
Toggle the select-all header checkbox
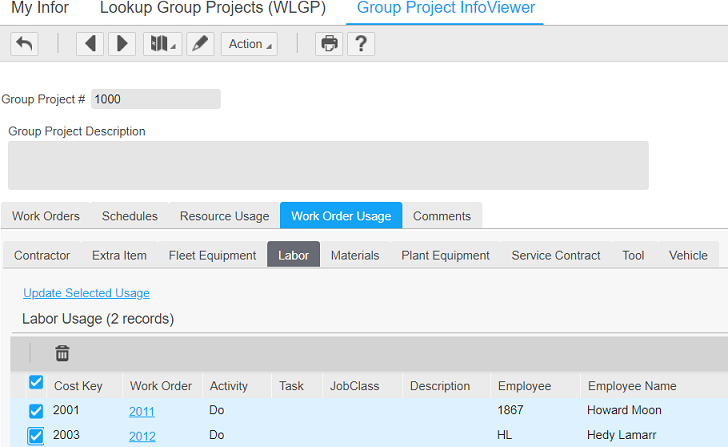click(x=36, y=383)
